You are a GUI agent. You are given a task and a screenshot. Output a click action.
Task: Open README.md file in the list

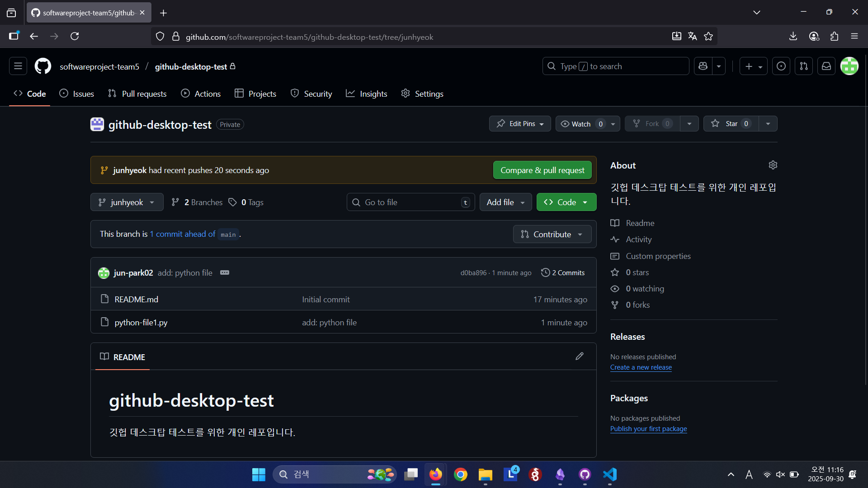click(x=137, y=300)
